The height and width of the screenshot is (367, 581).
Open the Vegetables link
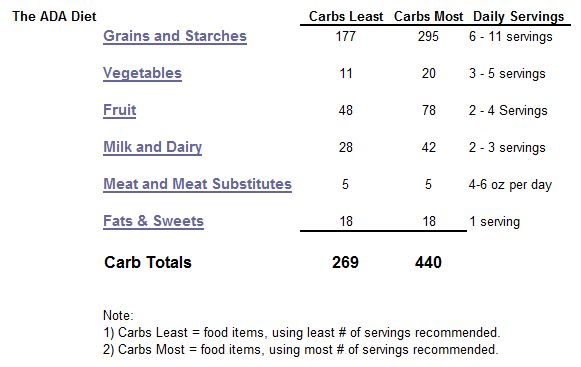coord(142,73)
